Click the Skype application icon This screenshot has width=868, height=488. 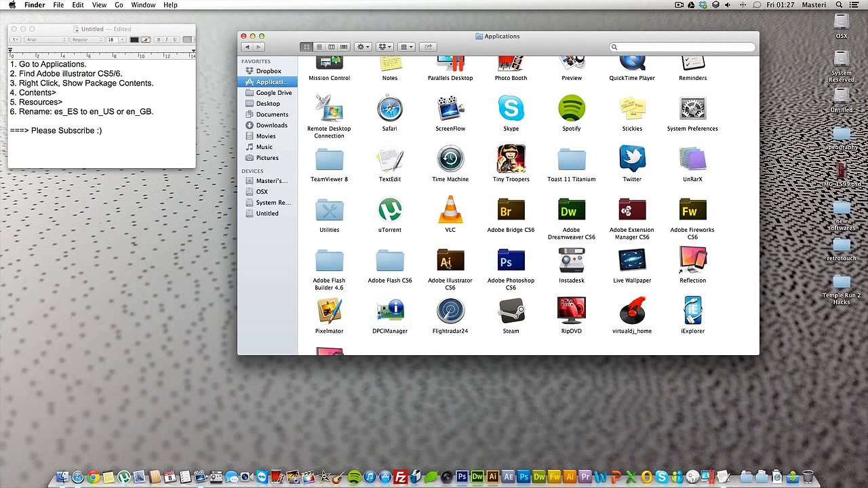tap(511, 109)
